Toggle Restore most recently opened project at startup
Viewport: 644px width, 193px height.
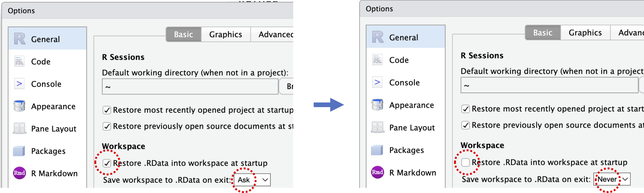107,110
